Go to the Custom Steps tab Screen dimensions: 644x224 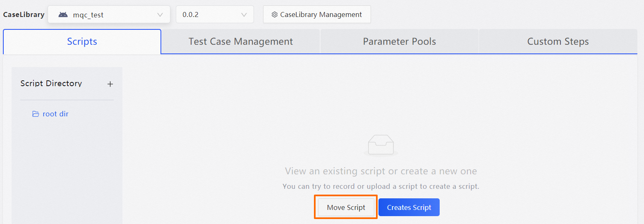point(558,41)
